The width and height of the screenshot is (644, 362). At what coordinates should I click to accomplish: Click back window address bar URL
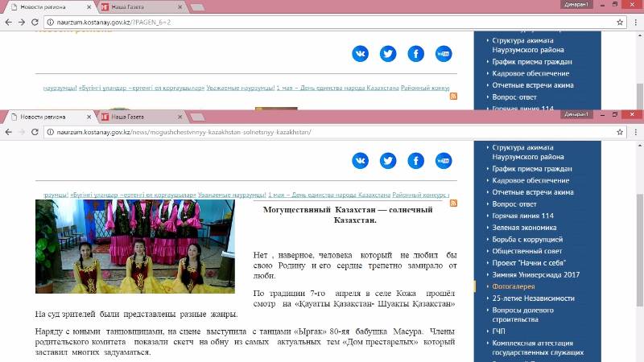point(114,23)
